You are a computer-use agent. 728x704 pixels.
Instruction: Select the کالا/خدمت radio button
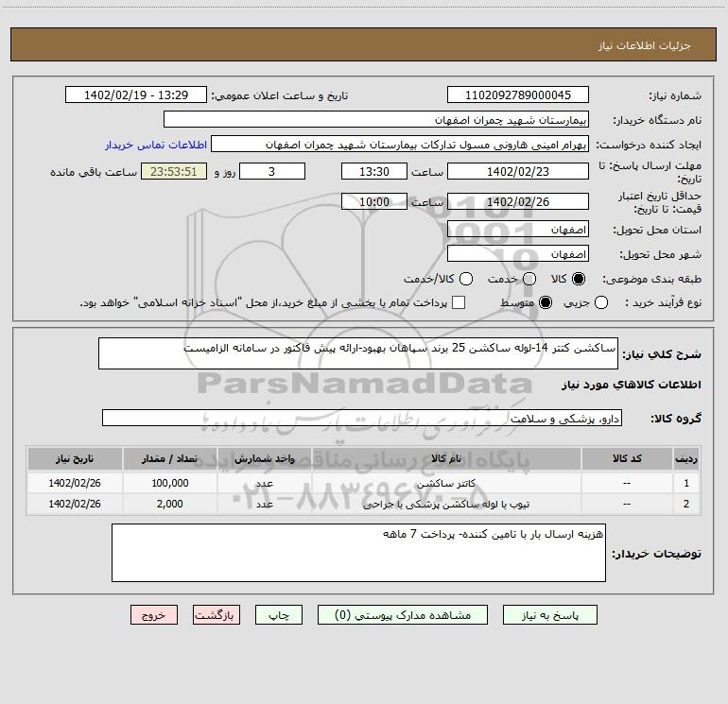click(466, 279)
